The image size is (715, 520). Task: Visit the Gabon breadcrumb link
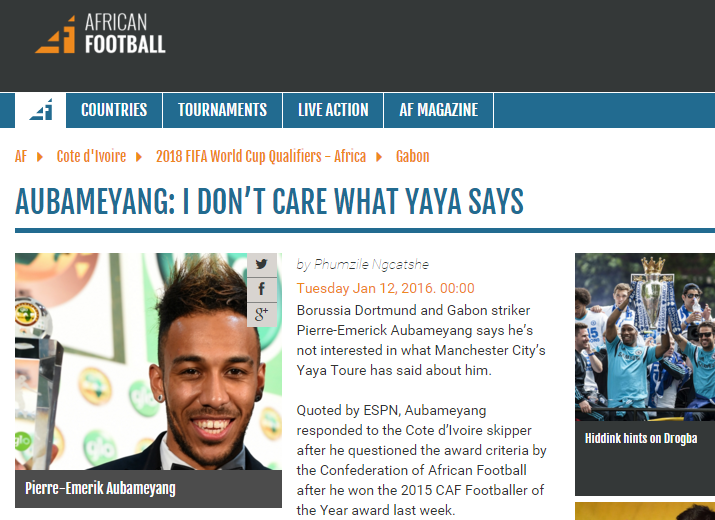(x=412, y=156)
